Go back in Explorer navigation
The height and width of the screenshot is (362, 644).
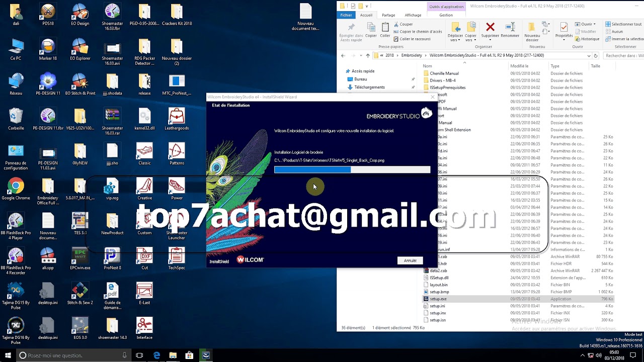(343, 56)
